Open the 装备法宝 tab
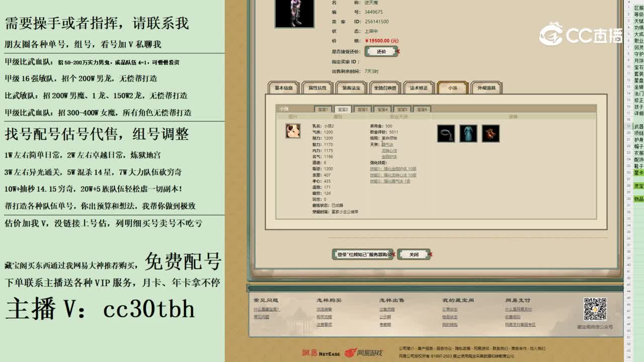Screen dimensions: 644x362 click(351, 88)
